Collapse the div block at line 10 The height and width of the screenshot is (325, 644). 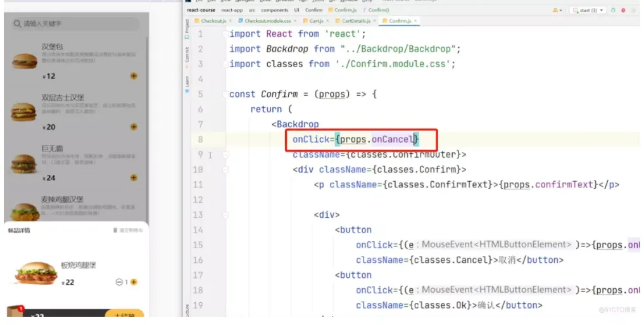coord(225,170)
